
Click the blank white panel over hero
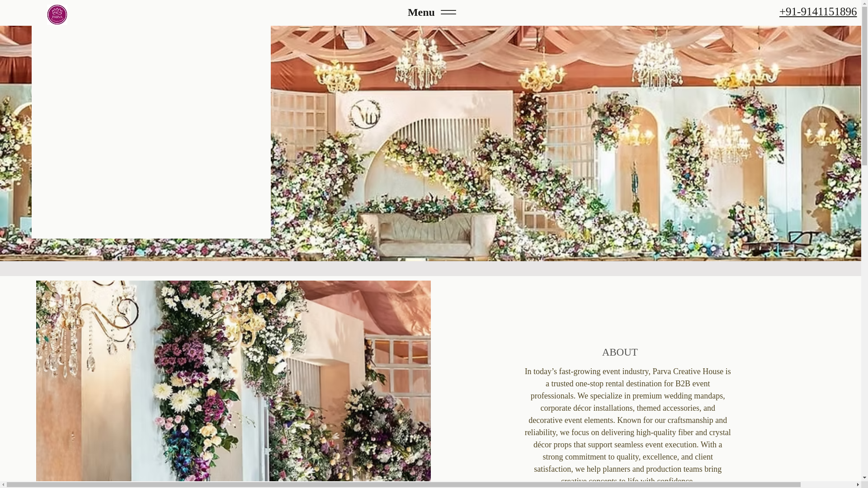[x=151, y=132]
